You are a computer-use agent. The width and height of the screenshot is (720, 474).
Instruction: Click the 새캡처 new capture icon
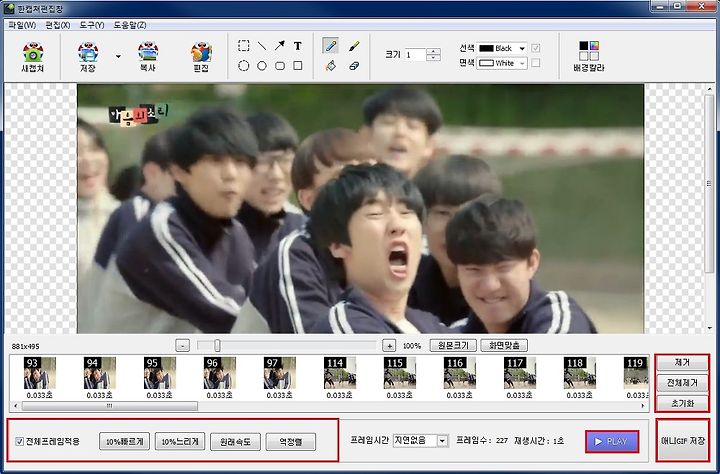pyautogui.click(x=33, y=57)
